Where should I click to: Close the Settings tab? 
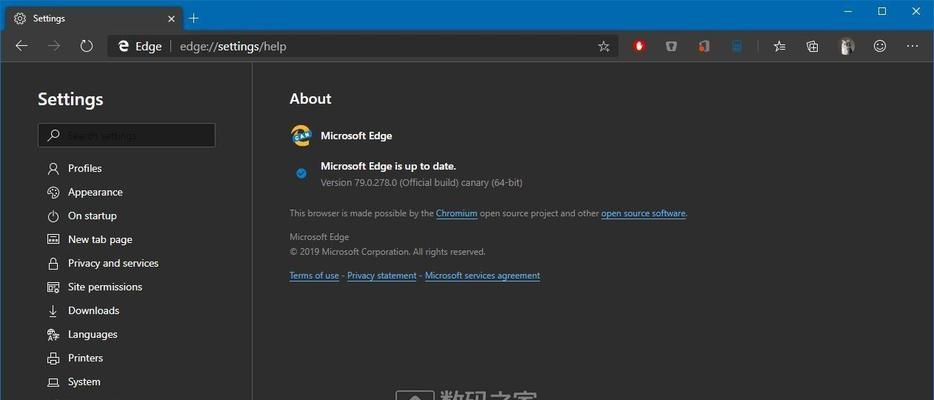[x=172, y=18]
